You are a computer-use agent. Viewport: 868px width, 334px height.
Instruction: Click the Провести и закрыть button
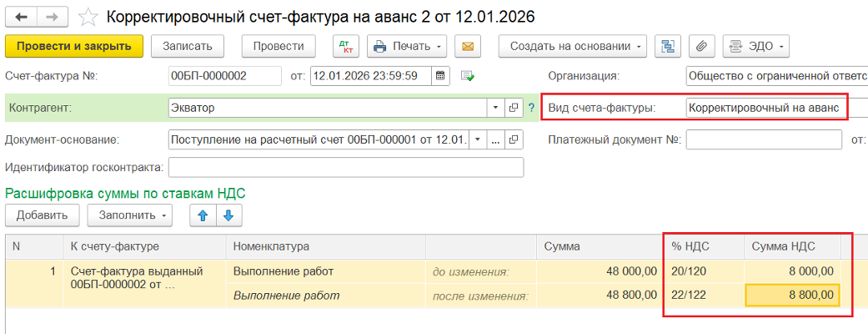74,46
